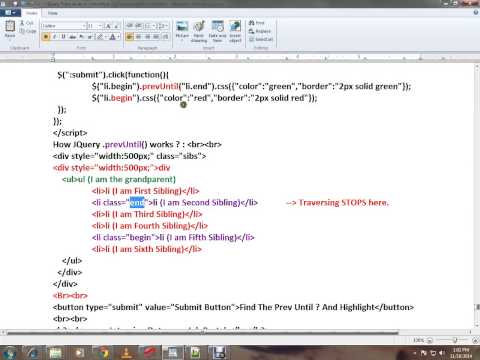The width and height of the screenshot is (480, 360).
Task: Justify the paragraph text
Action: [156, 37]
